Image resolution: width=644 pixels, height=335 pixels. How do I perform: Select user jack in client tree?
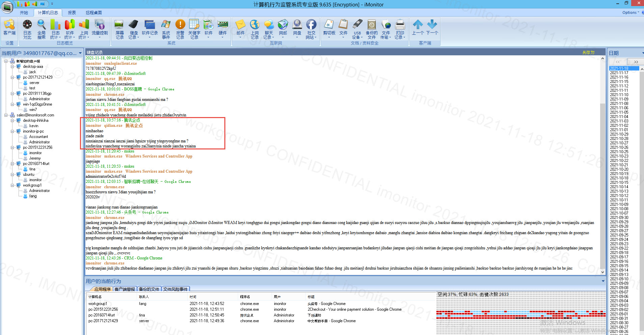click(x=32, y=72)
